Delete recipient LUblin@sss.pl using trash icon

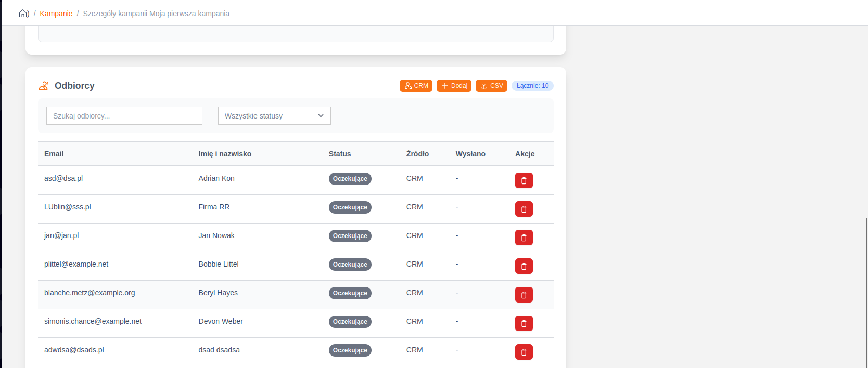(x=524, y=209)
